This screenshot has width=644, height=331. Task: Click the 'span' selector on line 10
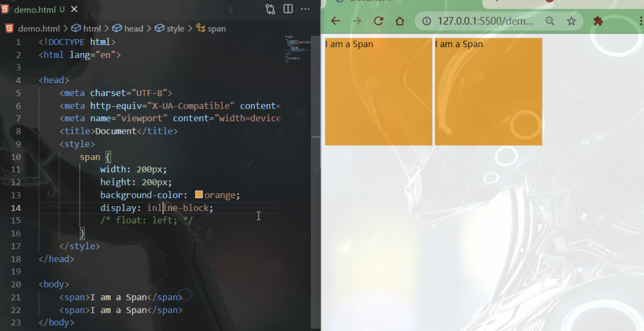click(x=90, y=157)
